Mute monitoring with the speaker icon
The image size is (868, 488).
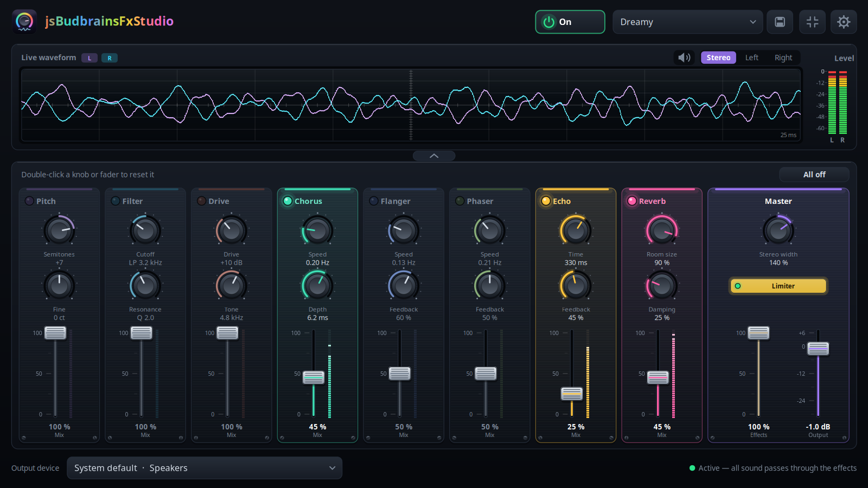[x=685, y=57]
